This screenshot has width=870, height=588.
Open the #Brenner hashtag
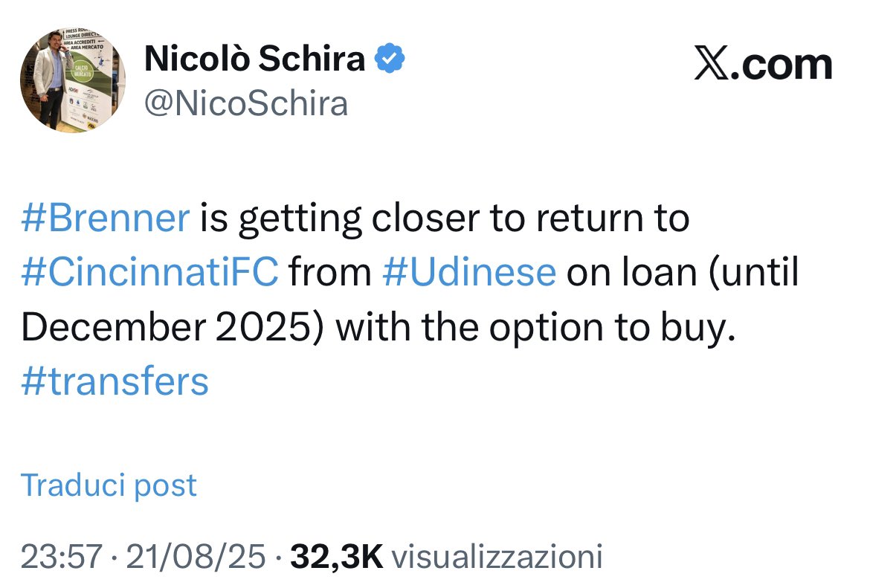(x=106, y=219)
